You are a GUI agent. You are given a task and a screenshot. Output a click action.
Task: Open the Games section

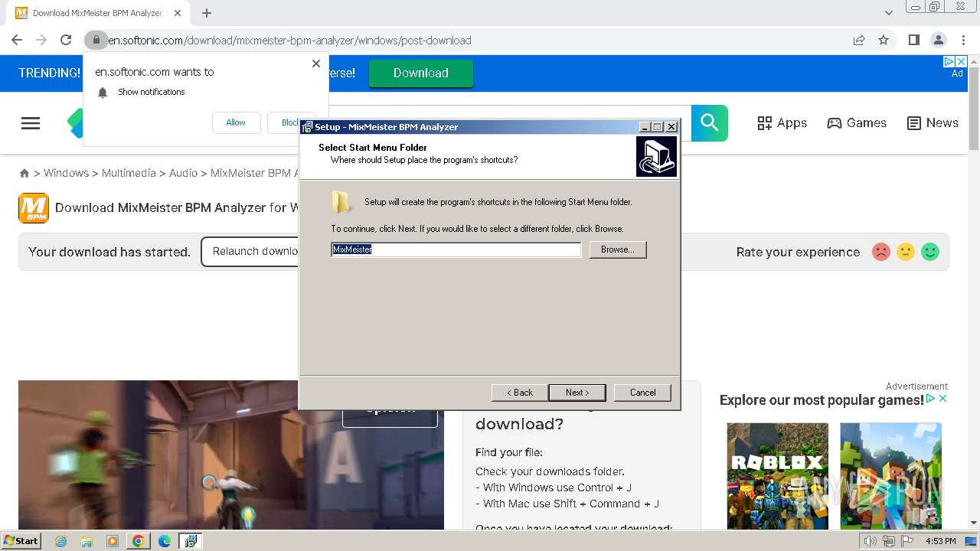pyautogui.click(x=857, y=123)
